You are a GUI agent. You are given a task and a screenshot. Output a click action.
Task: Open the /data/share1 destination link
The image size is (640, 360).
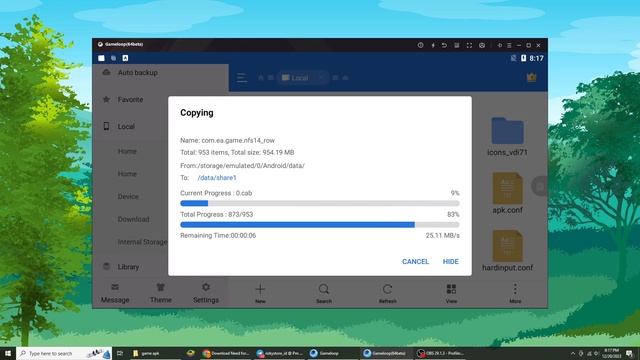click(217, 178)
